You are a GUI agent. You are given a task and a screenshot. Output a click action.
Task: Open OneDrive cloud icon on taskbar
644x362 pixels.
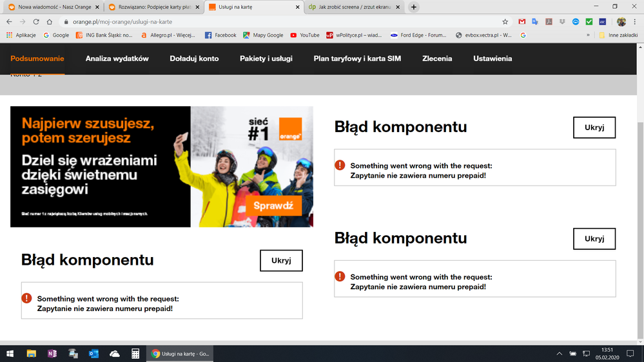(x=115, y=354)
